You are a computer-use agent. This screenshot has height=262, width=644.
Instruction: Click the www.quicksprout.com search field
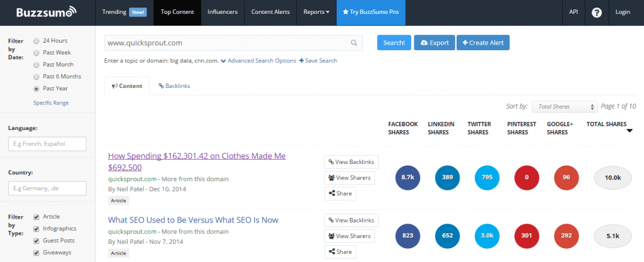tap(233, 43)
